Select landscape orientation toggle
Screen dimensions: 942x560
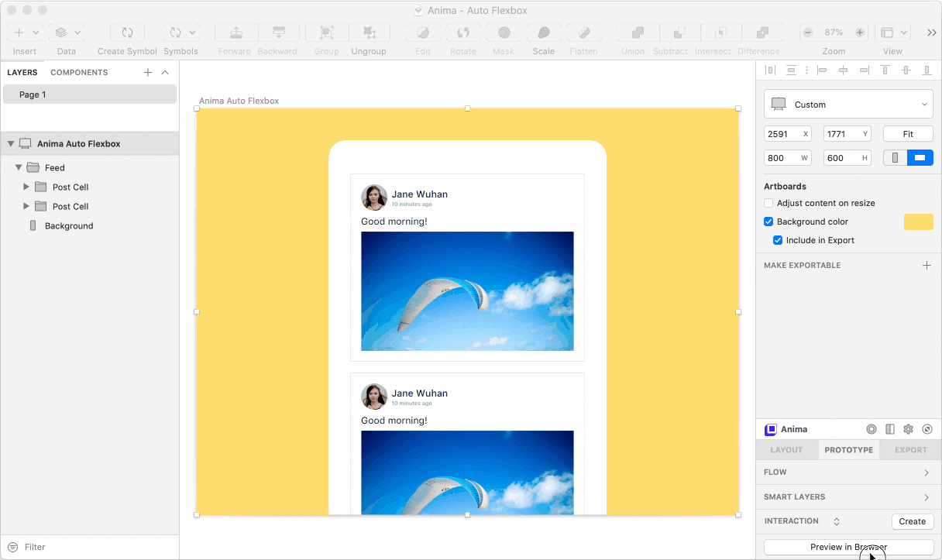click(x=920, y=158)
